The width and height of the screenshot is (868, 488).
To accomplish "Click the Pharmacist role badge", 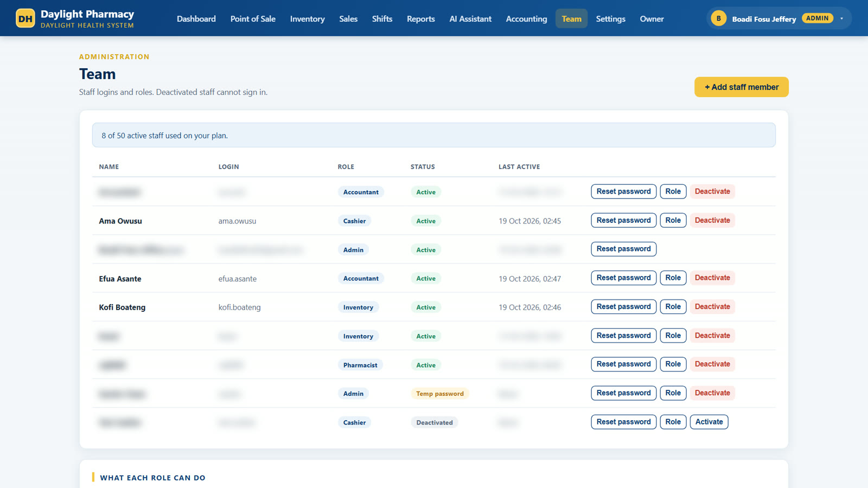I will point(360,365).
